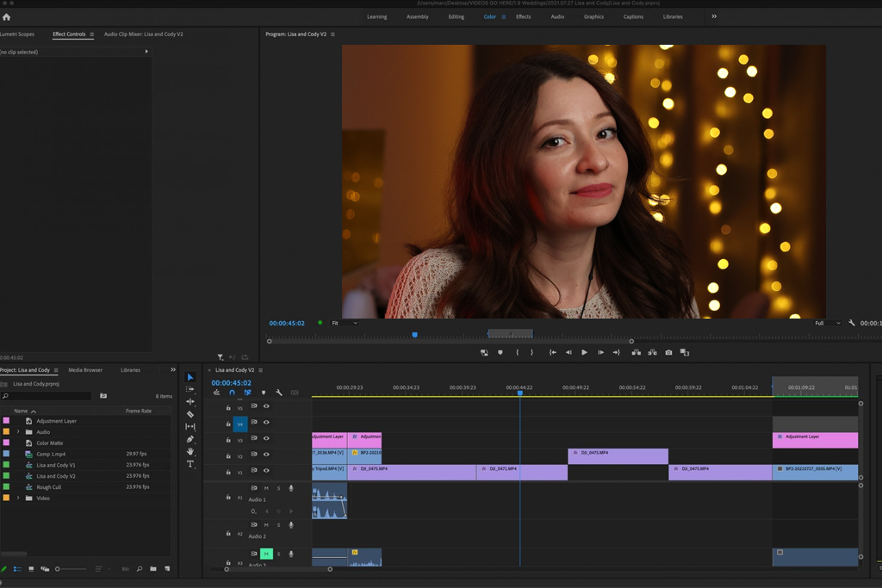Image resolution: width=882 pixels, height=588 pixels.
Task: Step forward one frame
Action: point(600,352)
